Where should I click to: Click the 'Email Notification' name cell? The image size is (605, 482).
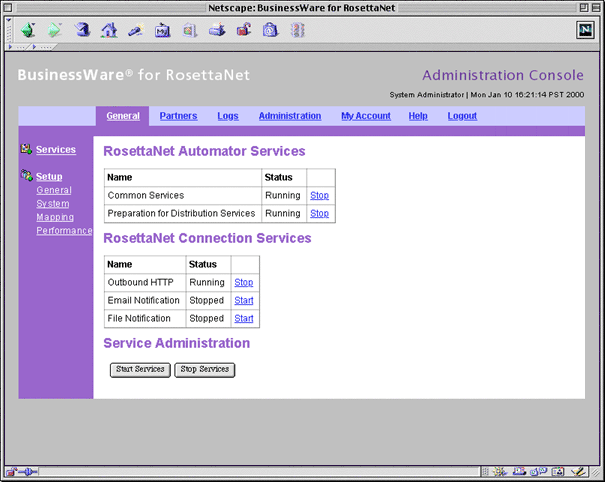tap(145, 300)
